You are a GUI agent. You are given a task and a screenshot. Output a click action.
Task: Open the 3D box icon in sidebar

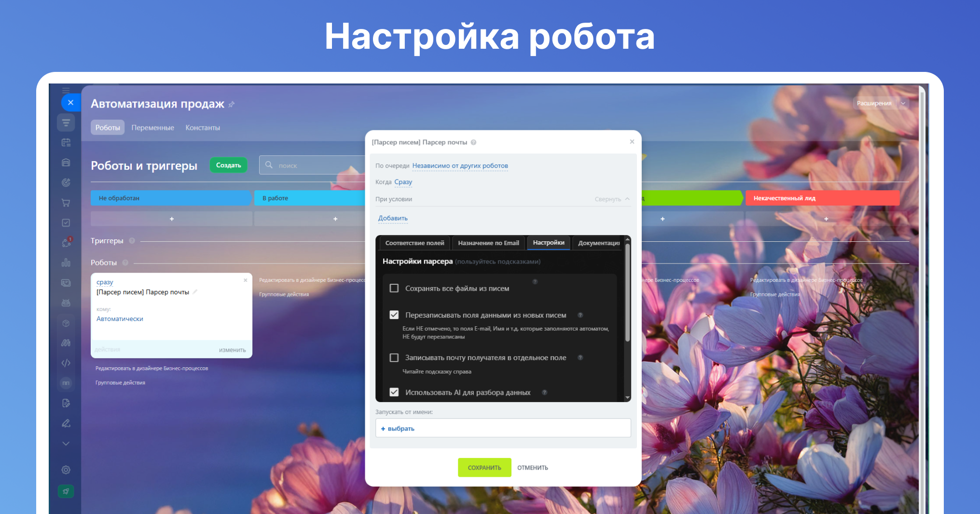point(66,323)
